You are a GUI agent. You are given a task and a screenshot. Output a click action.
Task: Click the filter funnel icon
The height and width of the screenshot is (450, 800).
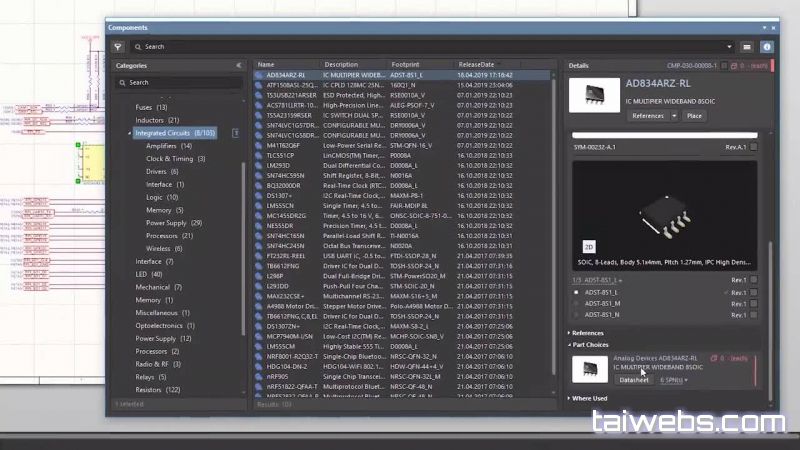(x=118, y=46)
